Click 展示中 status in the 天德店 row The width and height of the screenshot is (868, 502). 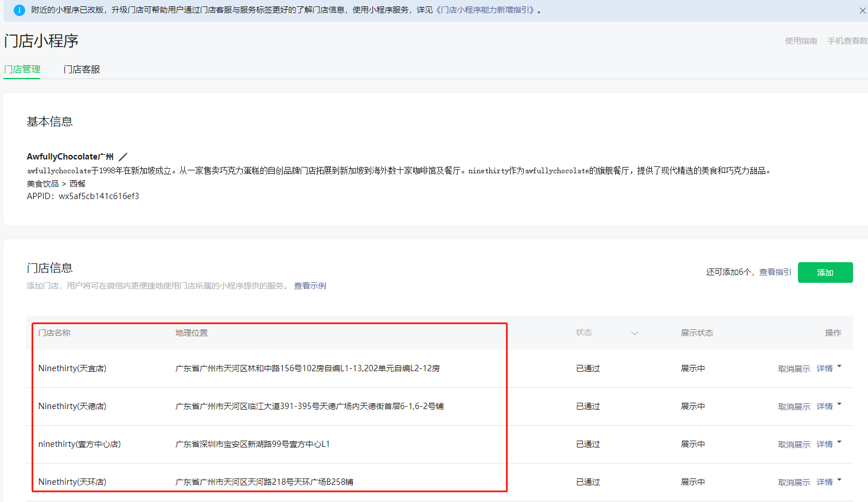(x=693, y=406)
